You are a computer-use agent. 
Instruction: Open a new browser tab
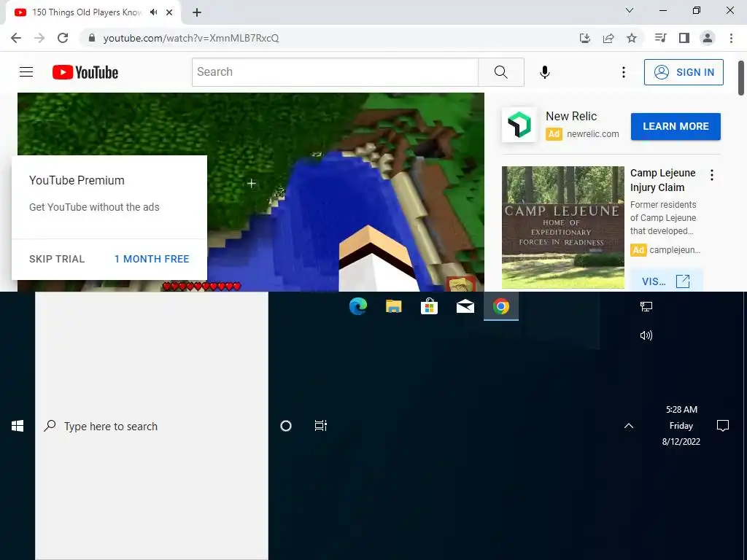[x=197, y=12]
